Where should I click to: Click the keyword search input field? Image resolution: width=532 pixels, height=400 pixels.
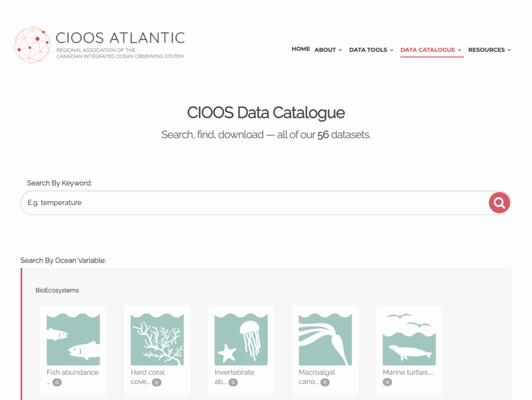pos(255,203)
